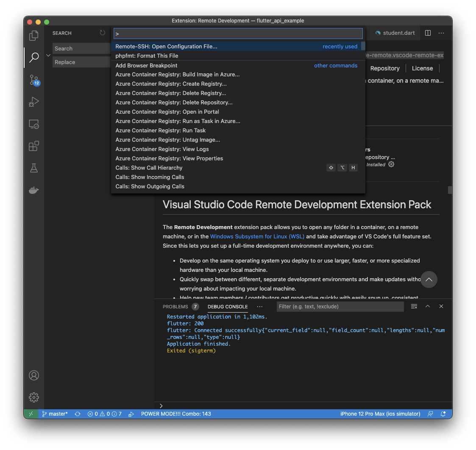Open the Repository link
476x450 pixels.
point(384,68)
